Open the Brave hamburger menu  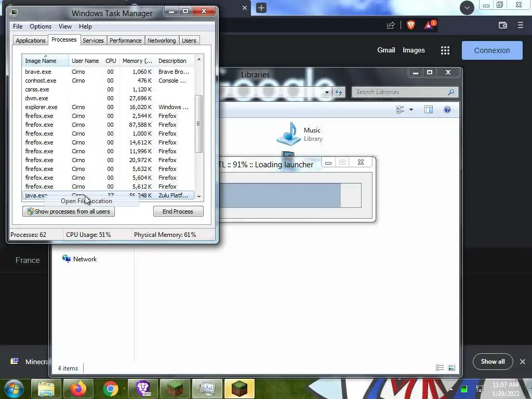point(521,25)
